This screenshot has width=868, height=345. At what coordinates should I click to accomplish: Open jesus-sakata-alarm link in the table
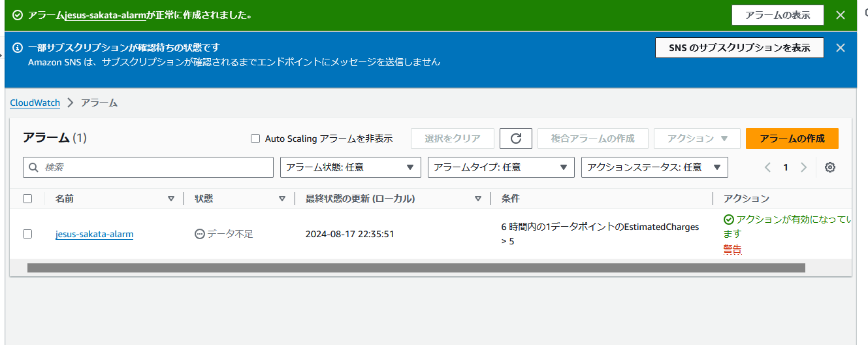point(95,234)
